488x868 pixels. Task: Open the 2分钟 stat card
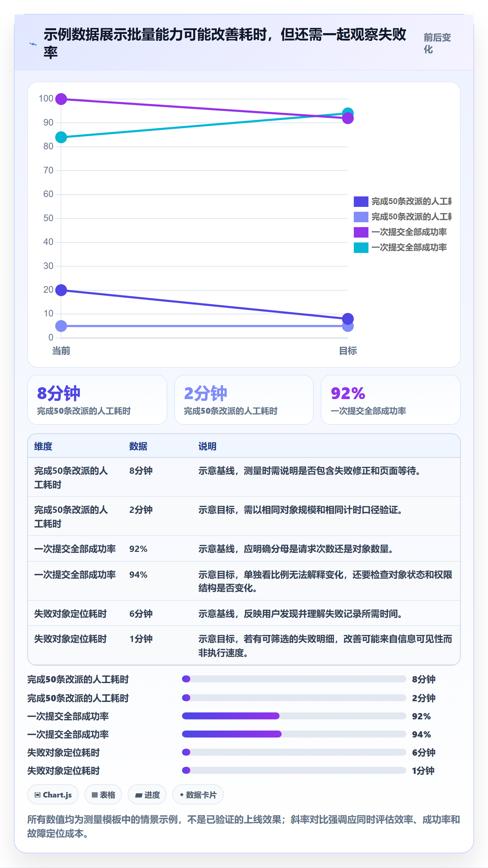tap(244, 400)
